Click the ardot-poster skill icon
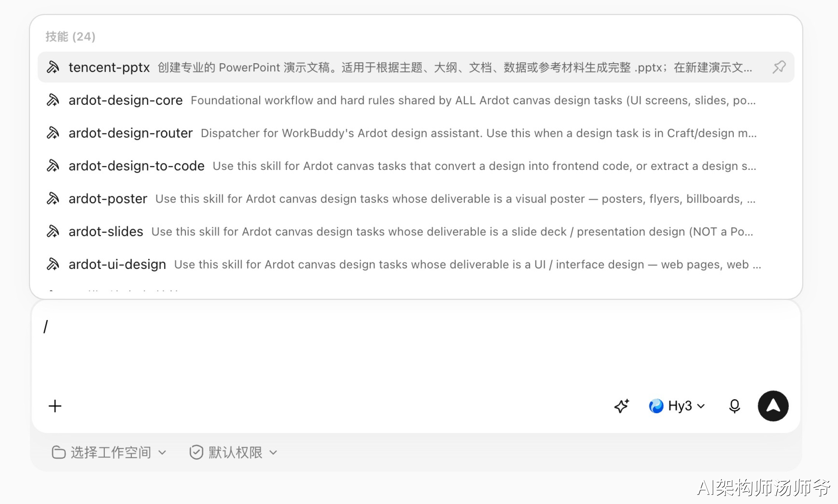The image size is (838, 504). pos(53,199)
